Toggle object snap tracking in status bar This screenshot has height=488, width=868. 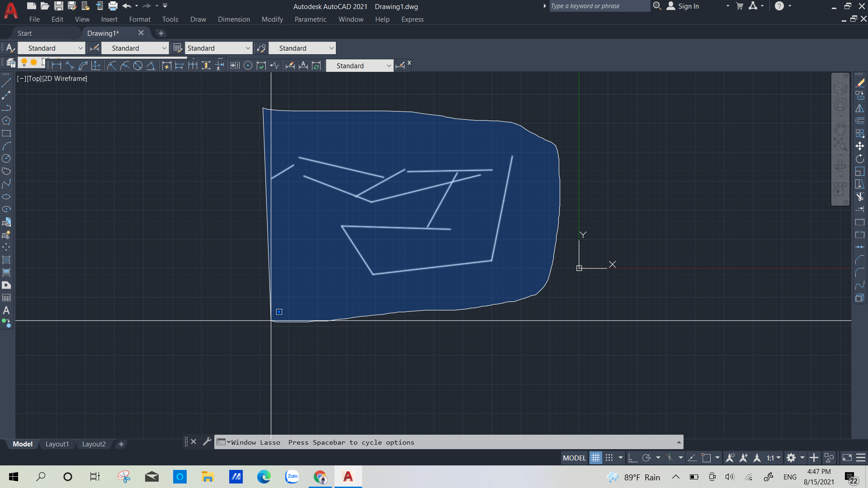(x=692, y=458)
